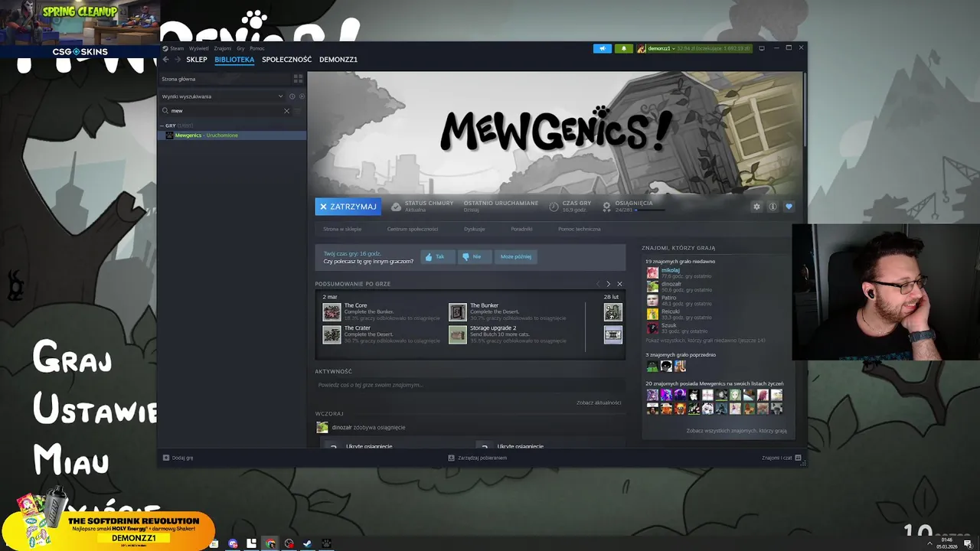Open the Steam menu
This screenshot has width=980, height=551.
176,48
